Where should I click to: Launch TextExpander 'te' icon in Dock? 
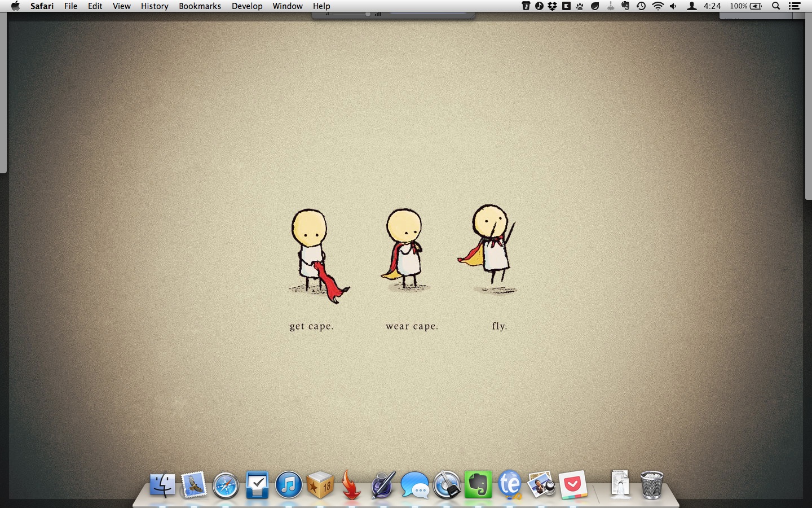(510, 485)
